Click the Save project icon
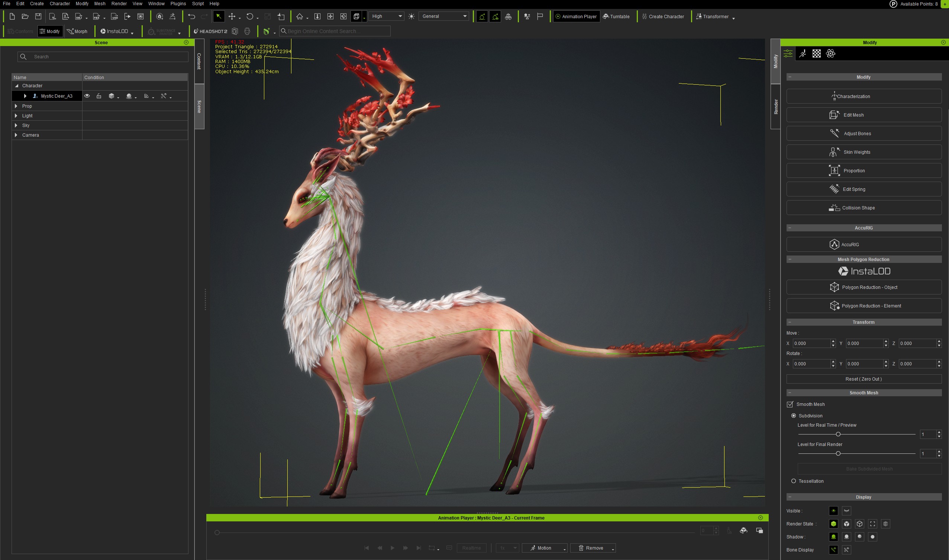This screenshot has width=949, height=560. (38, 16)
